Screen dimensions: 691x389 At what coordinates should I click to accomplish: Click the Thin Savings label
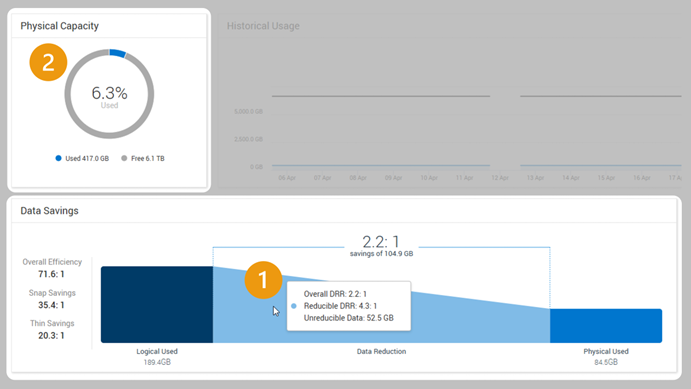(x=52, y=323)
